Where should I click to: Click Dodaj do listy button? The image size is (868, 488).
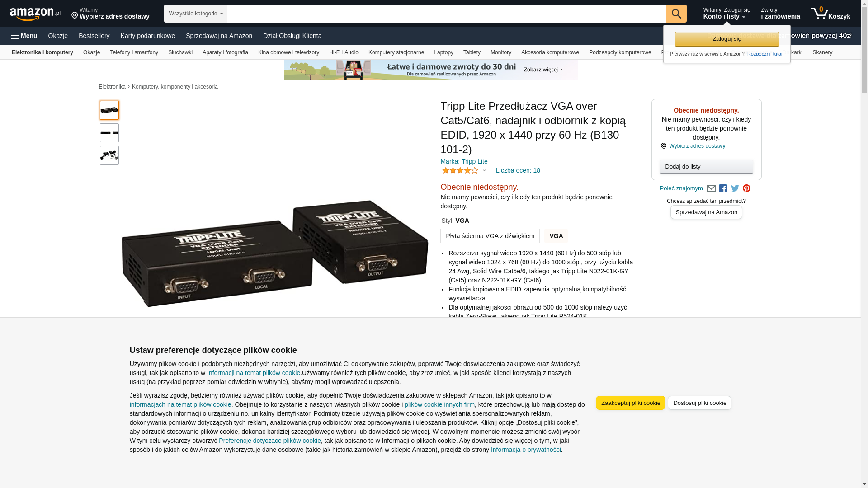tap(706, 167)
